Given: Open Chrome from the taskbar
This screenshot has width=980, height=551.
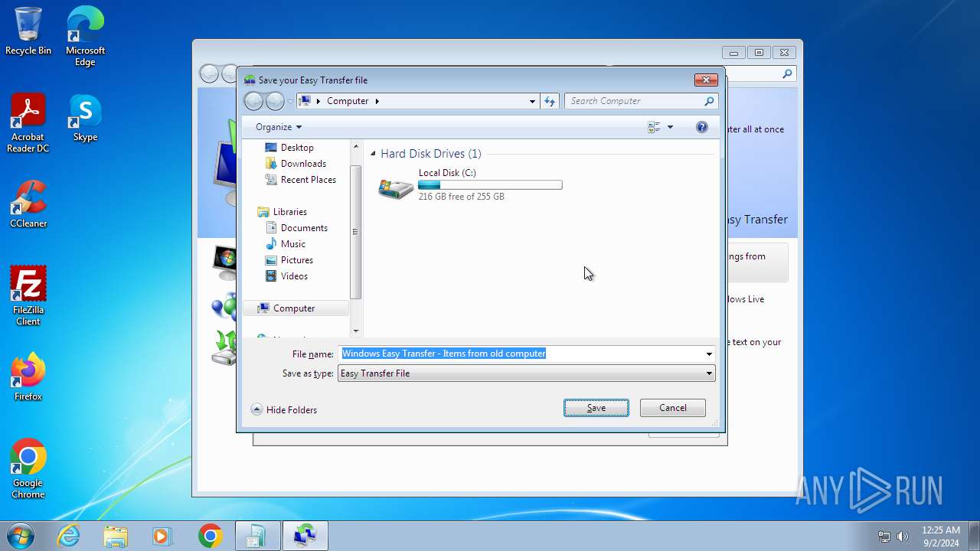Looking at the screenshot, I should 210,536.
